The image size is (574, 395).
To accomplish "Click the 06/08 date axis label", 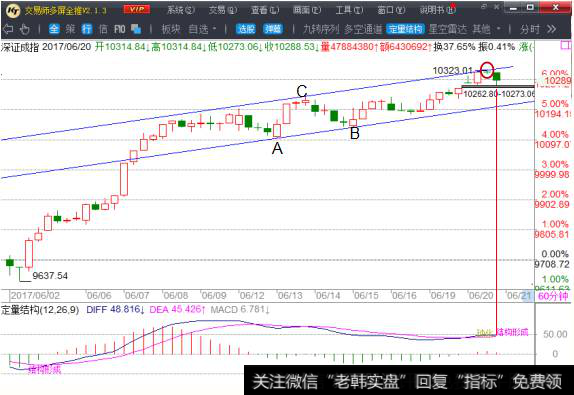I will click(x=175, y=296).
